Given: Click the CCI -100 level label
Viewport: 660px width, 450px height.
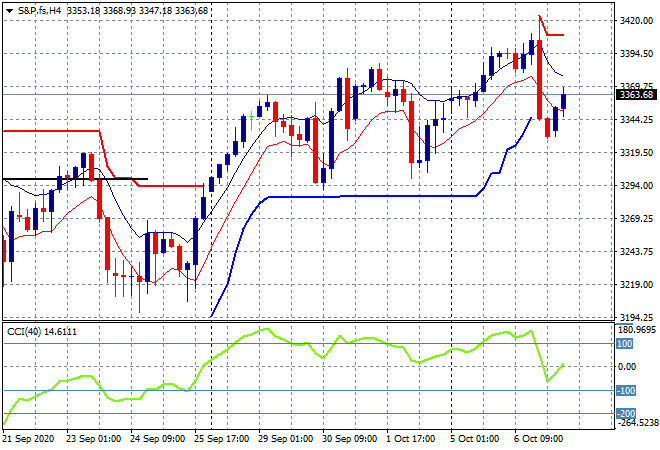Looking at the screenshot, I should [626, 391].
